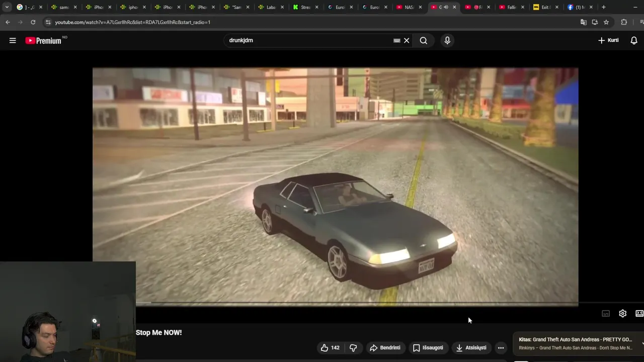This screenshot has width=644, height=362.
Task: Switch to the Strea tab
Action: point(305,7)
